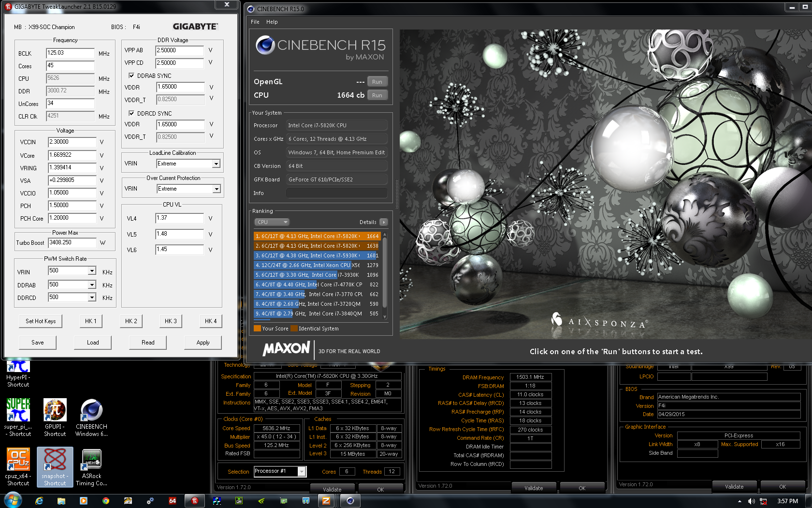Click hotkey button HK 1

pyautogui.click(x=91, y=321)
